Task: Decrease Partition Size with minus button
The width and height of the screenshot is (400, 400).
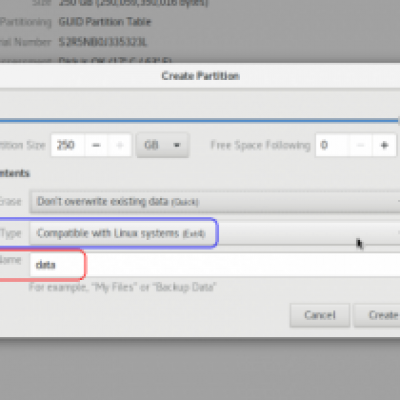Action: 96,145
